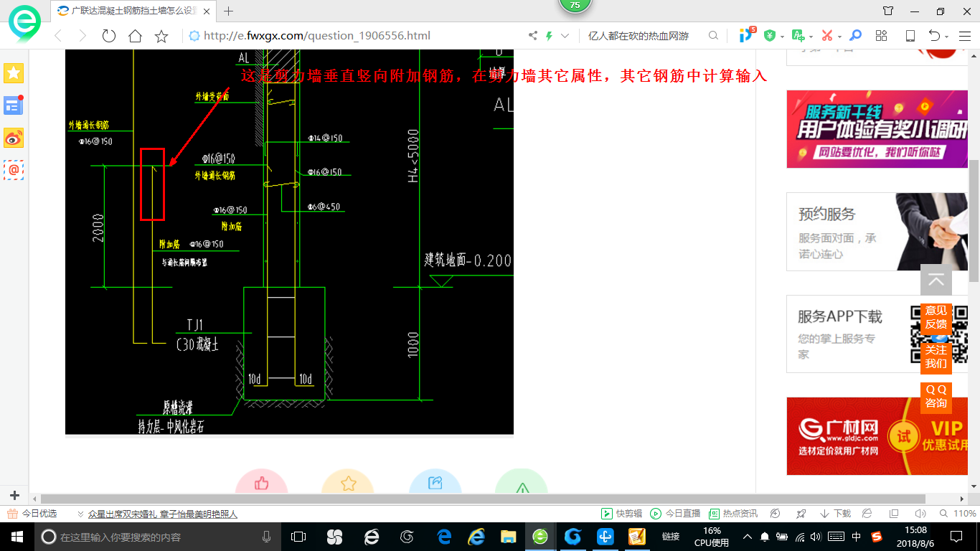Open the sidebar favorites star icon
The image size is (980, 551).
14,72
